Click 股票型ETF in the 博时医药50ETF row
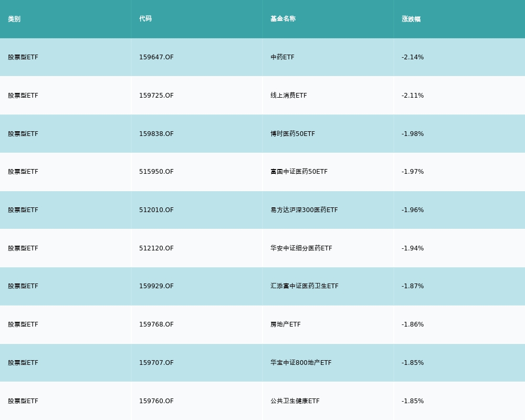The height and width of the screenshot is (420, 525). click(23, 134)
